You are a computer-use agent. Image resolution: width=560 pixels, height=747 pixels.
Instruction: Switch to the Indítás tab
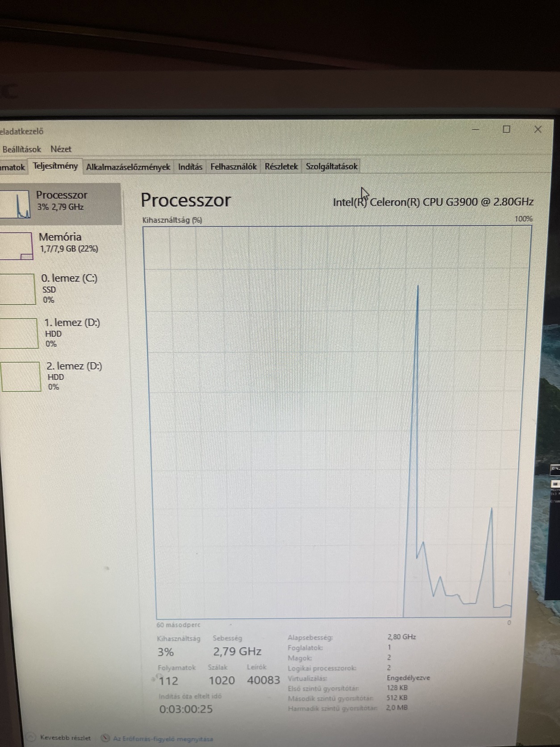(x=190, y=167)
